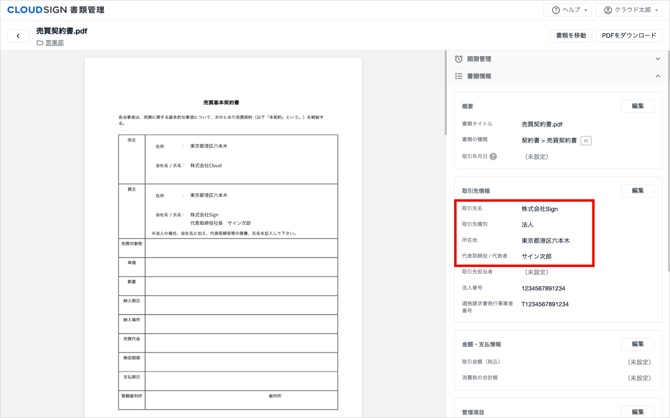Select the number T1234567891234
The image size is (670, 418).
tap(545, 304)
